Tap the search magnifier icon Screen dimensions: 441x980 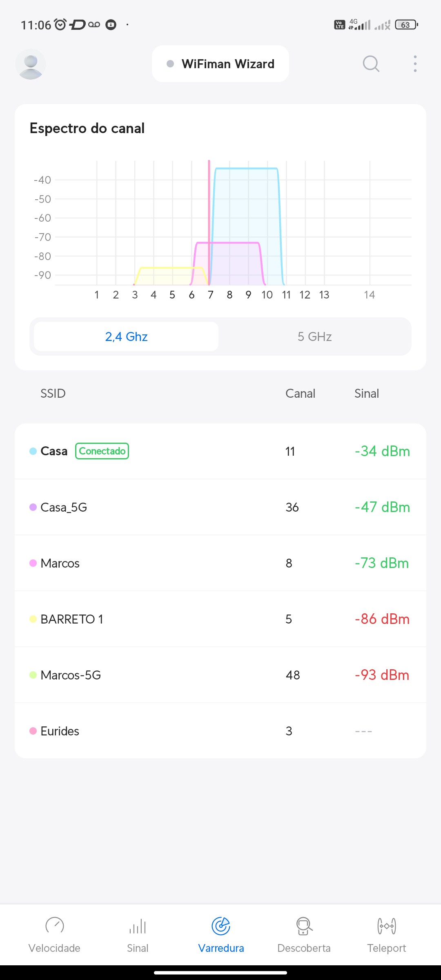pyautogui.click(x=371, y=64)
